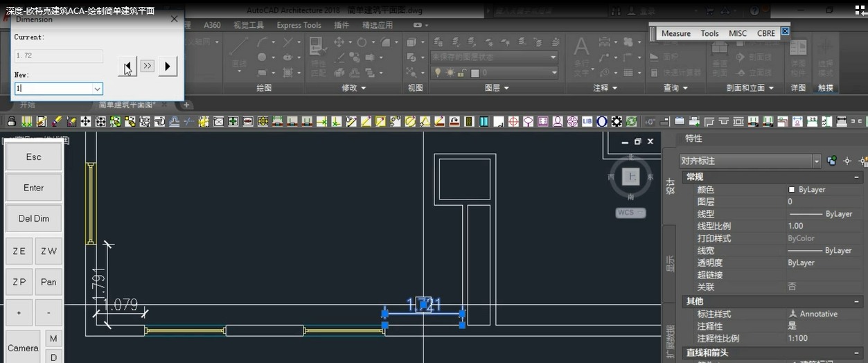Screen dimensions: 868x363
Task: Select the circle tool in draw panel
Action: [x=262, y=57]
